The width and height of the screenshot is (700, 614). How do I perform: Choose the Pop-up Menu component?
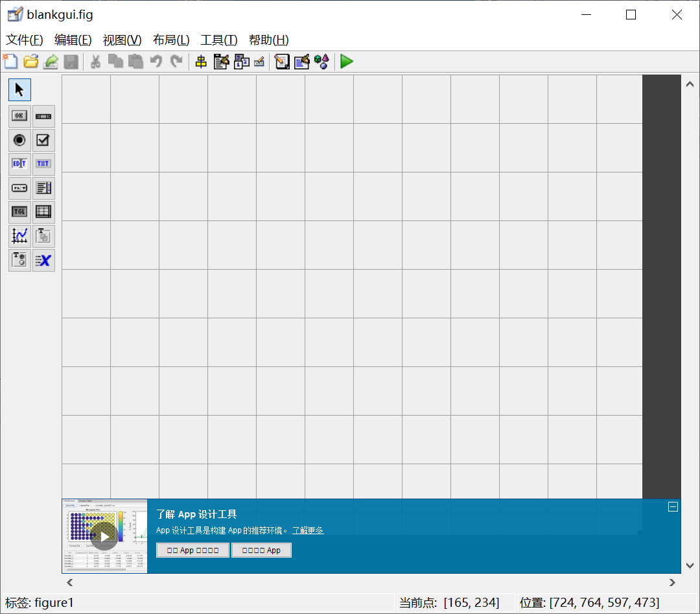pyautogui.click(x=19, y=188)
